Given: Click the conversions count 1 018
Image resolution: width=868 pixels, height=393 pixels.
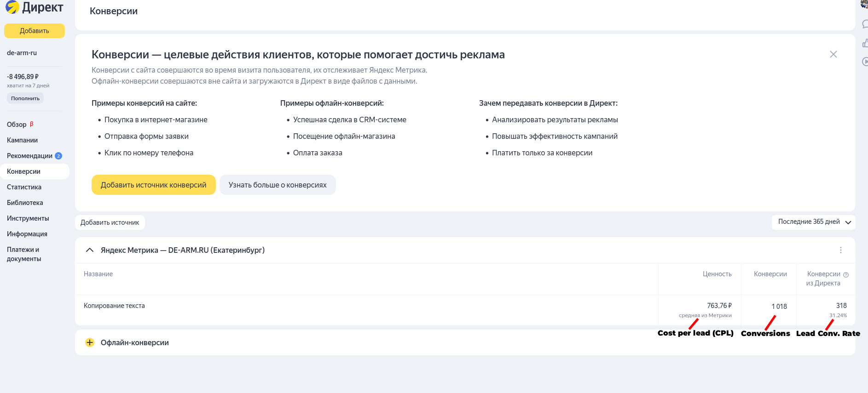Looking at the screenshot, I should 779,307.
